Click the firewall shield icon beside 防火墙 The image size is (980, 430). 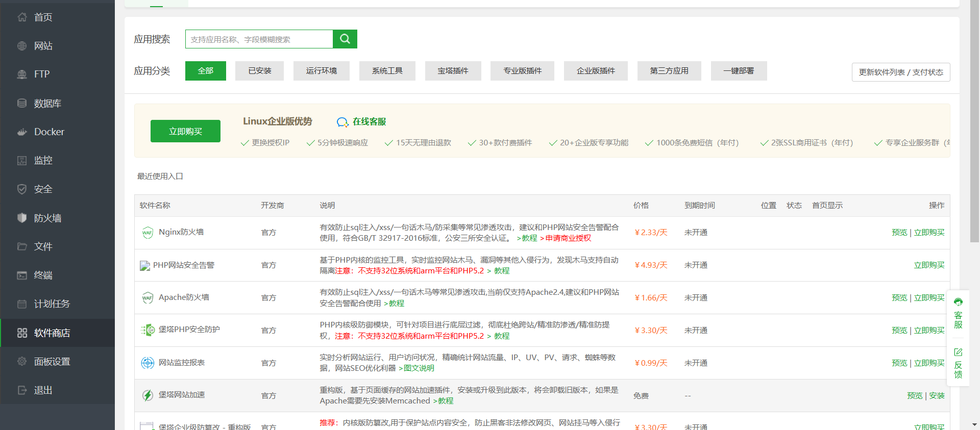(22, 218)
